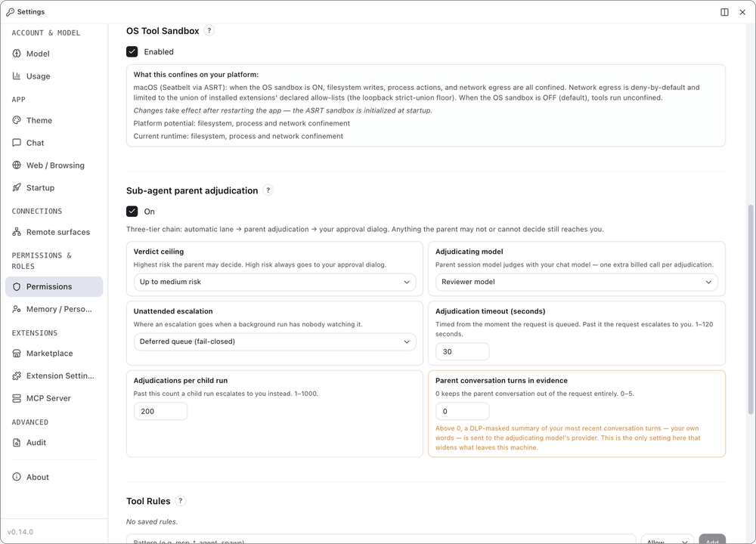Open Web / Browsing via globe icon
Image resolution: width=756 pixels, height=544 pixels.
[17, 165]
